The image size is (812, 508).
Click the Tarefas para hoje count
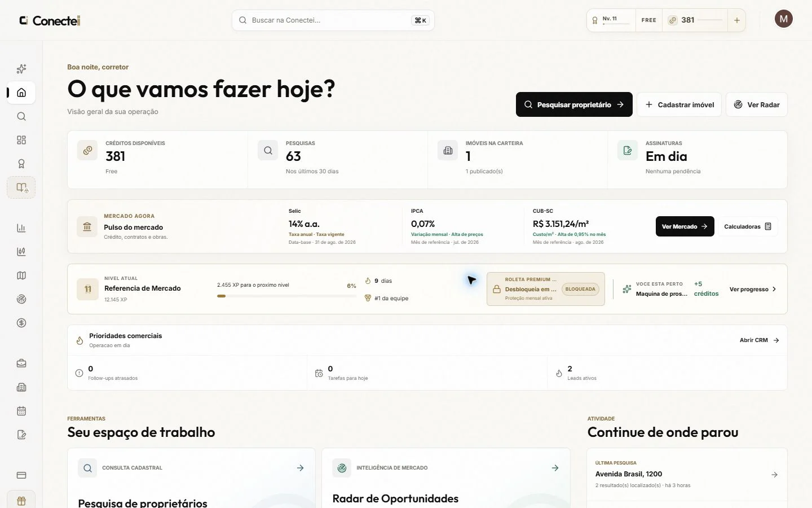pos(330,369)
